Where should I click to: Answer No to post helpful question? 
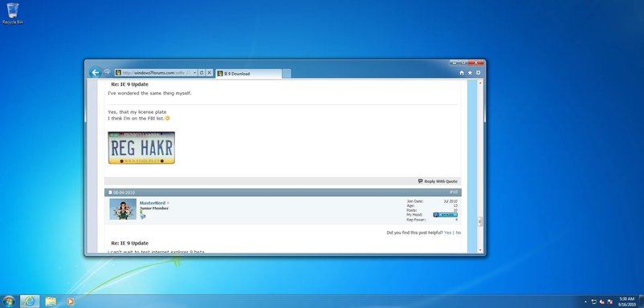point(459,233)
